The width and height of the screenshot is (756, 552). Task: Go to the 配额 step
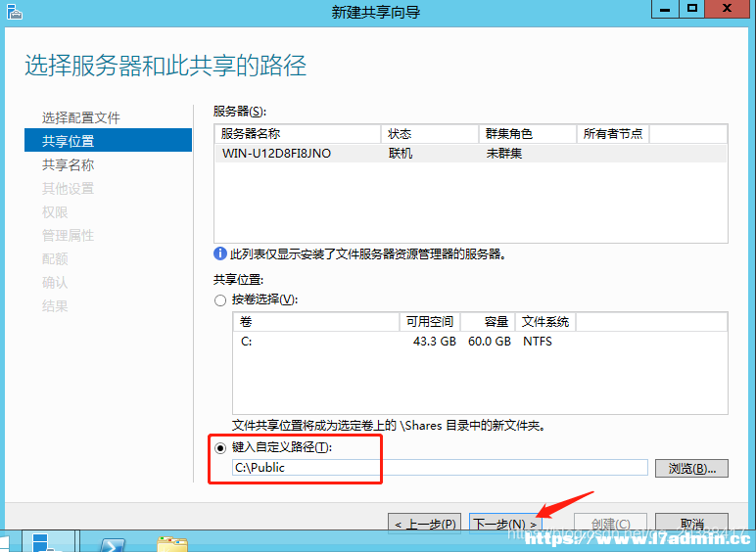click(x=55, y=259)
